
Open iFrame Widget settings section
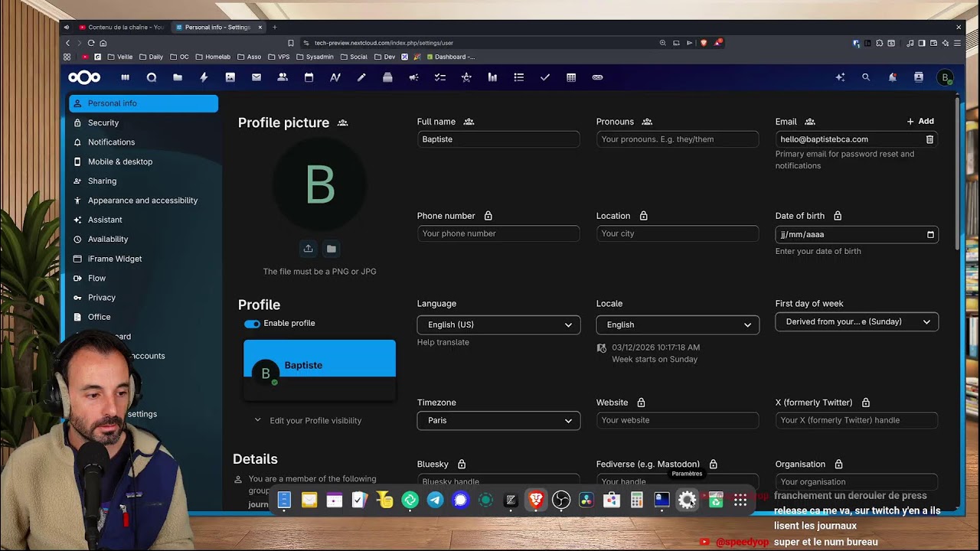[144, 259]
